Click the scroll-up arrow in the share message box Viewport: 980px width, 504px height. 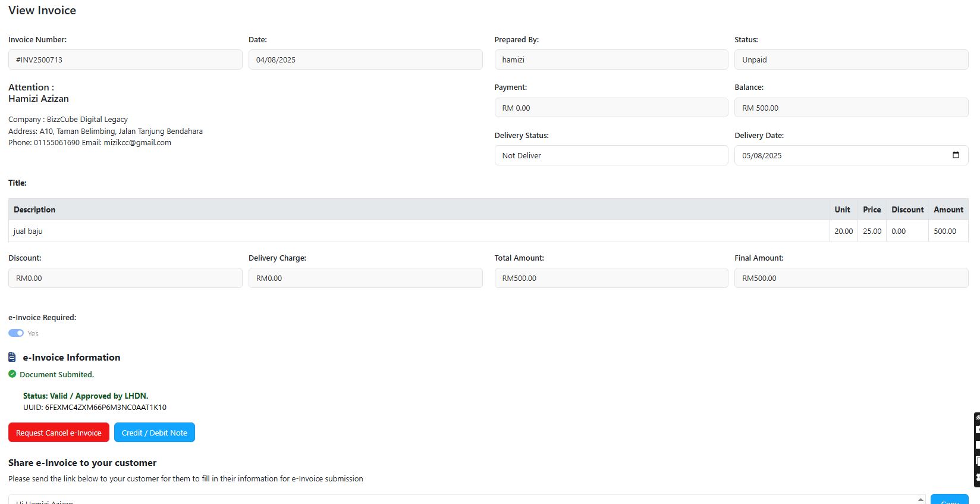pyautogui.click(x=921, y=499)
